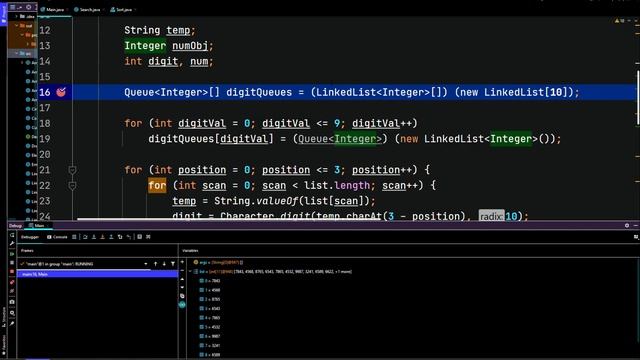Click the Step Into debugger icon
Screen dimensions: 640x360
point(94,237)
